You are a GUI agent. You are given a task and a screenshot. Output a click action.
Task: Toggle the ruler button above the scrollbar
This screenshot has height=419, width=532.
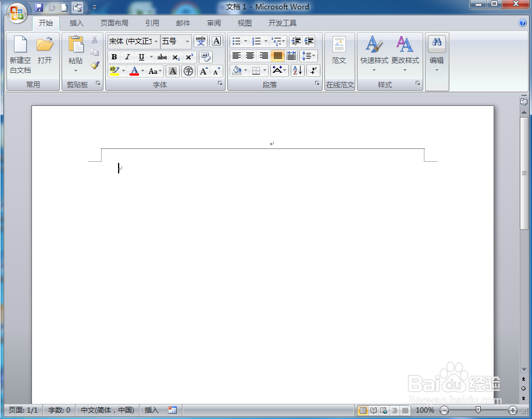(x=524, y=102)
